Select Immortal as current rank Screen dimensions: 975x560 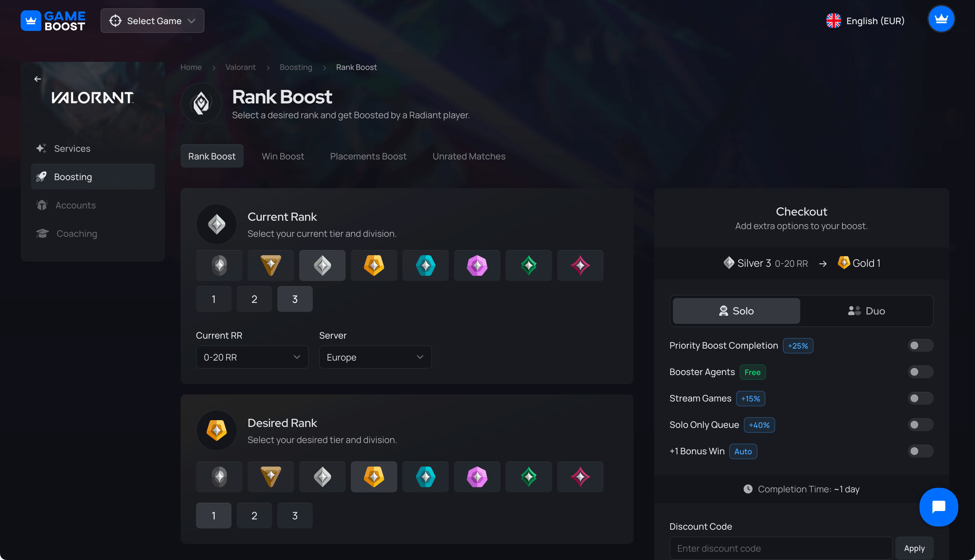tap(580, 266)
